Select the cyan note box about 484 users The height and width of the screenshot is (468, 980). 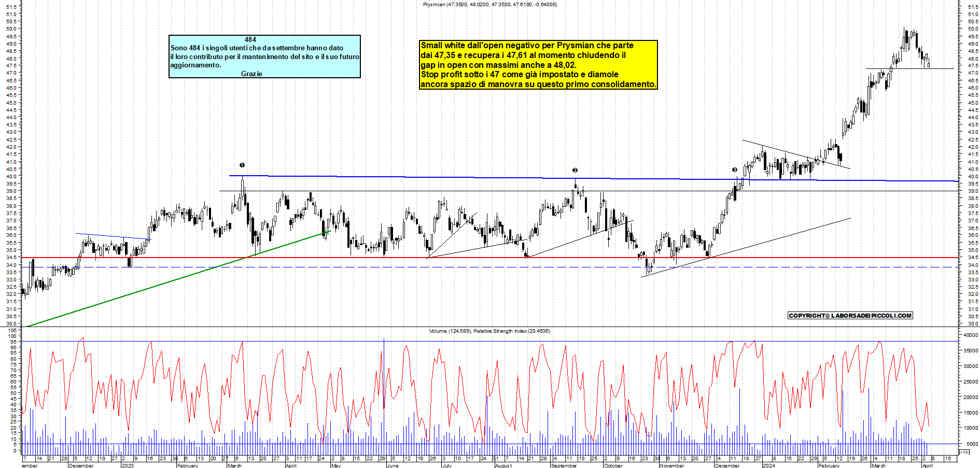pos(264,56)
